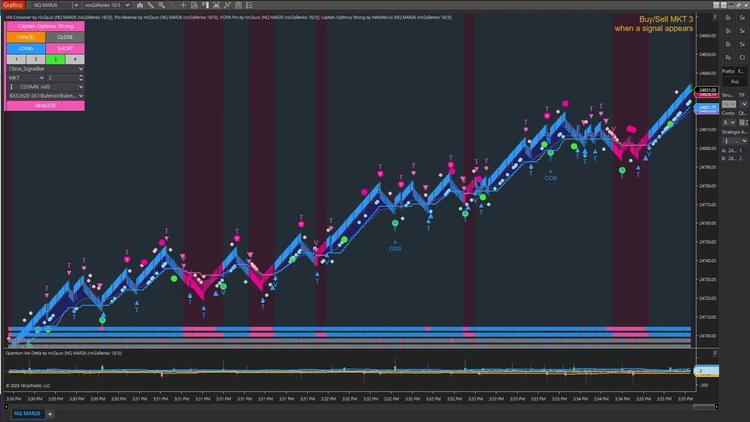
Task: Open the chart properties toolbar icon
Action: [x=238, y=5]
